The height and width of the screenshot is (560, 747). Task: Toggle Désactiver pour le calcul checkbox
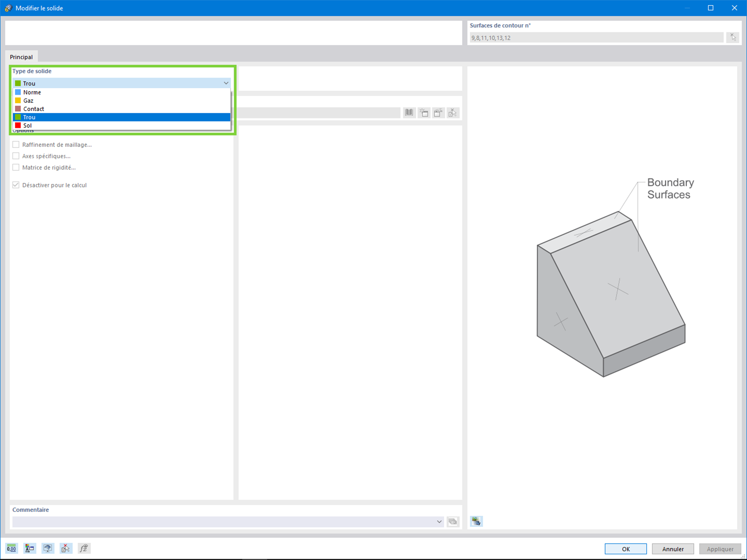tap(16, 185)
